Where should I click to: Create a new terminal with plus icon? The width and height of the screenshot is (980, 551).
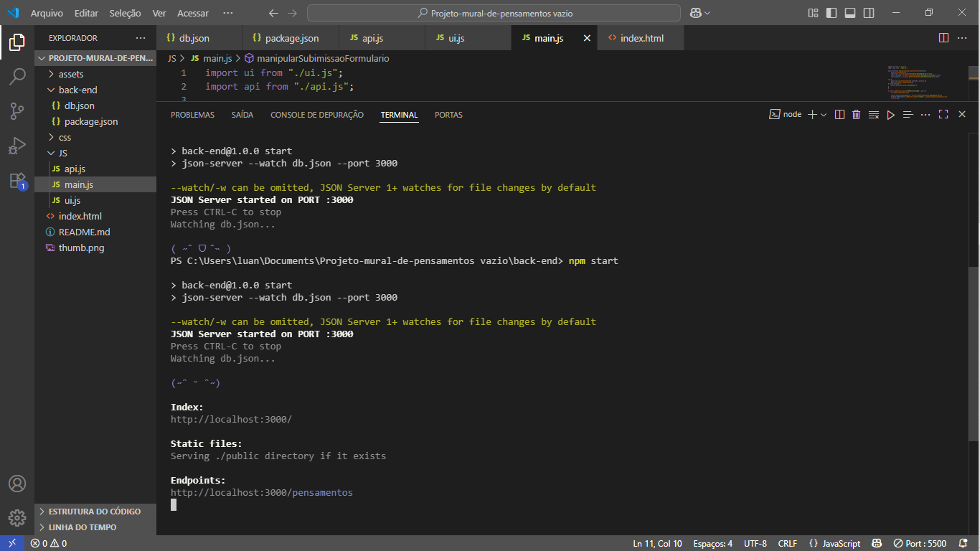pyautogui.click(x=812, y=115)
